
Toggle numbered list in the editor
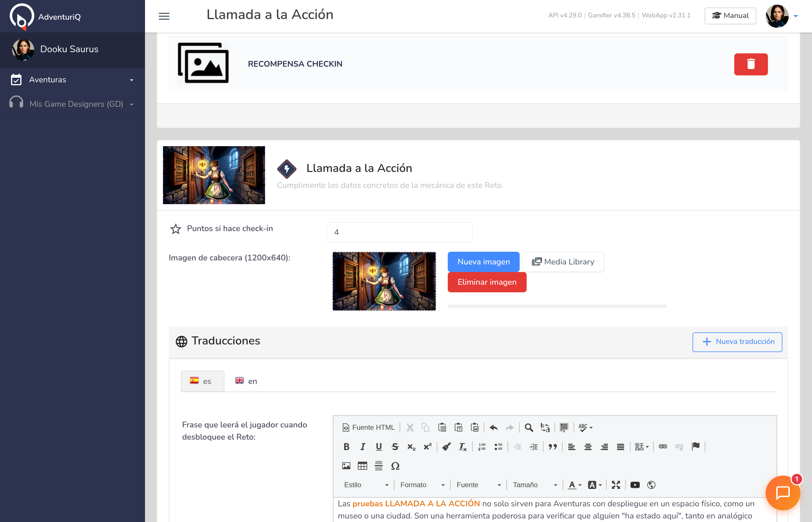482,447
